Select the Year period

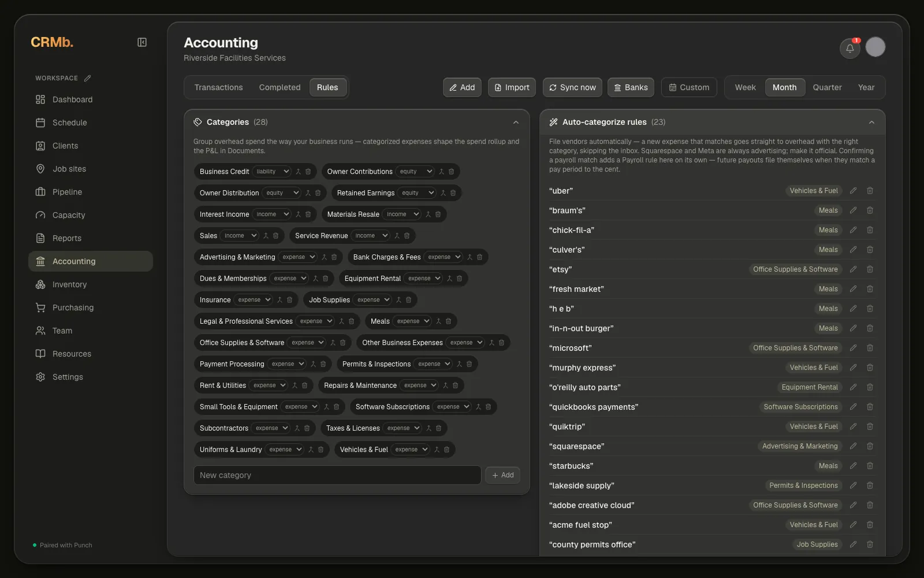pyautogui.click(x=866, y=87)
